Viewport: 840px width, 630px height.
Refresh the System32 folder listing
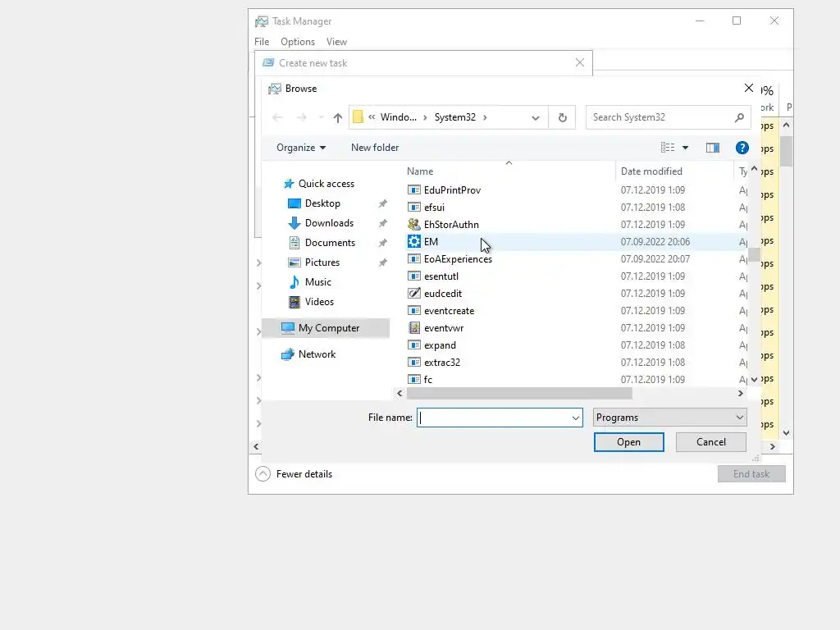click(562, 117)
